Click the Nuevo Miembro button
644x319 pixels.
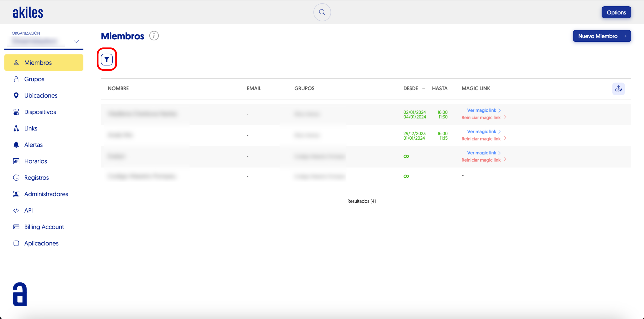[x=602, y=36]
